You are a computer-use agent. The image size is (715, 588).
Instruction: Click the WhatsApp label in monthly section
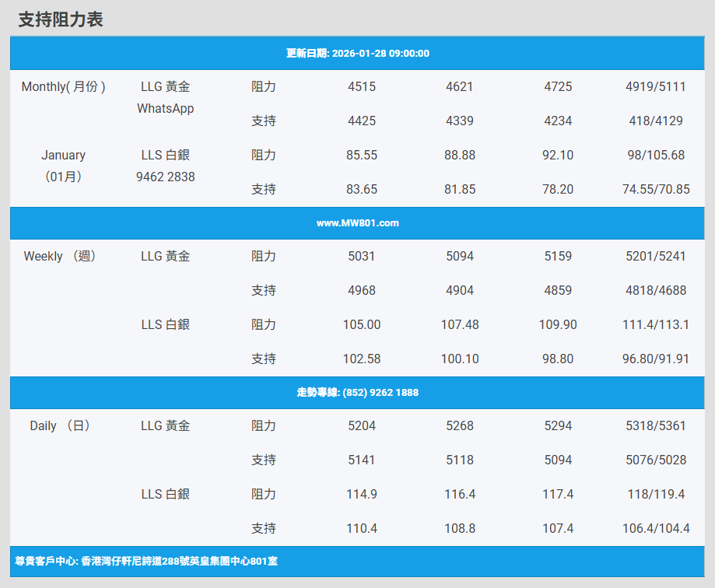pyautogui.click(x=165, y=109)
